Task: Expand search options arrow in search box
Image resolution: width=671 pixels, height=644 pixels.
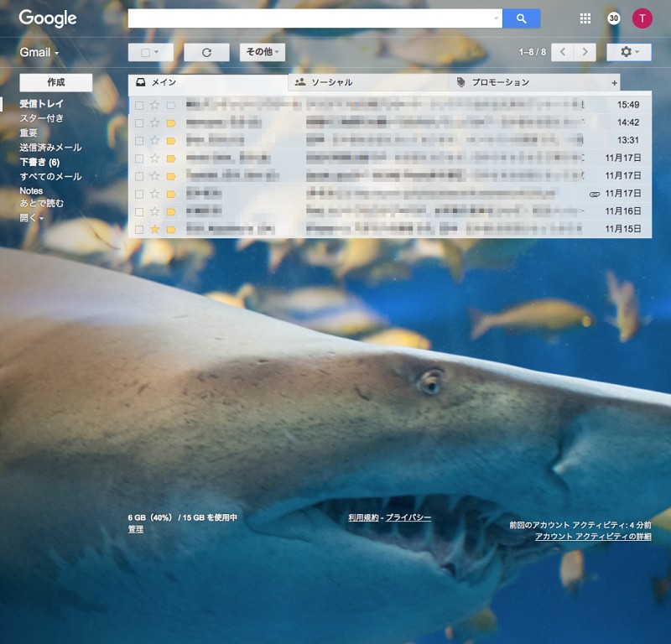Action: (496, 18)
